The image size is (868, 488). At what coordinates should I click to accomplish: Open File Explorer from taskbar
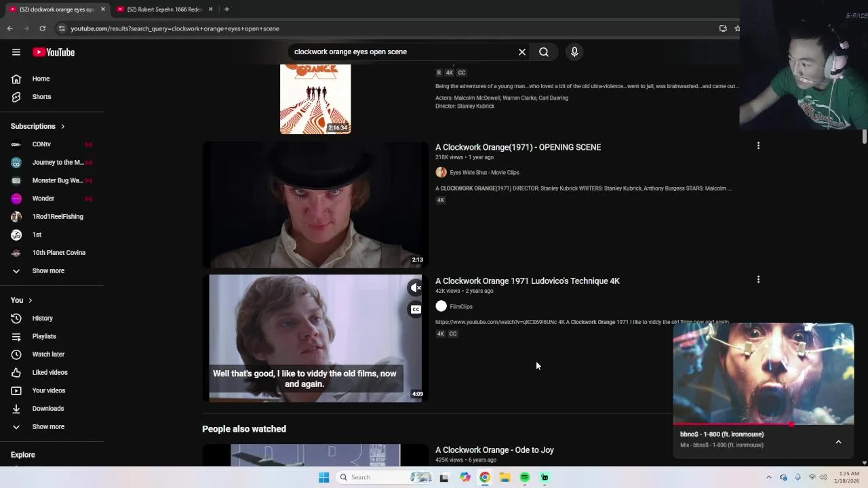point(505,477)
